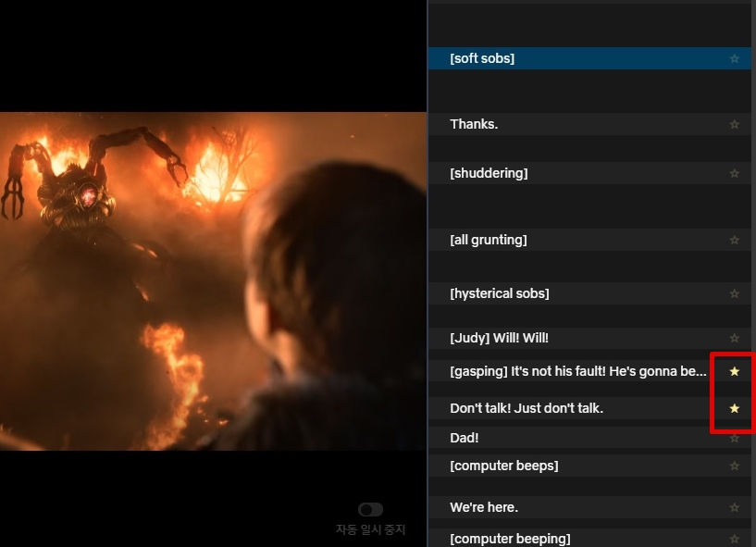Star the [shuddering] subtitle line
Screen dimensions: 756x547
(x=734, y=173)
